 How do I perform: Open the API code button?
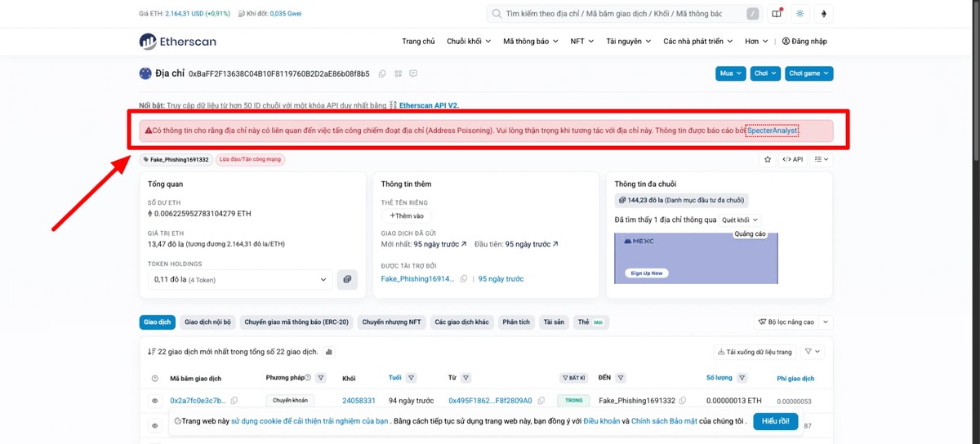point(793,159)
